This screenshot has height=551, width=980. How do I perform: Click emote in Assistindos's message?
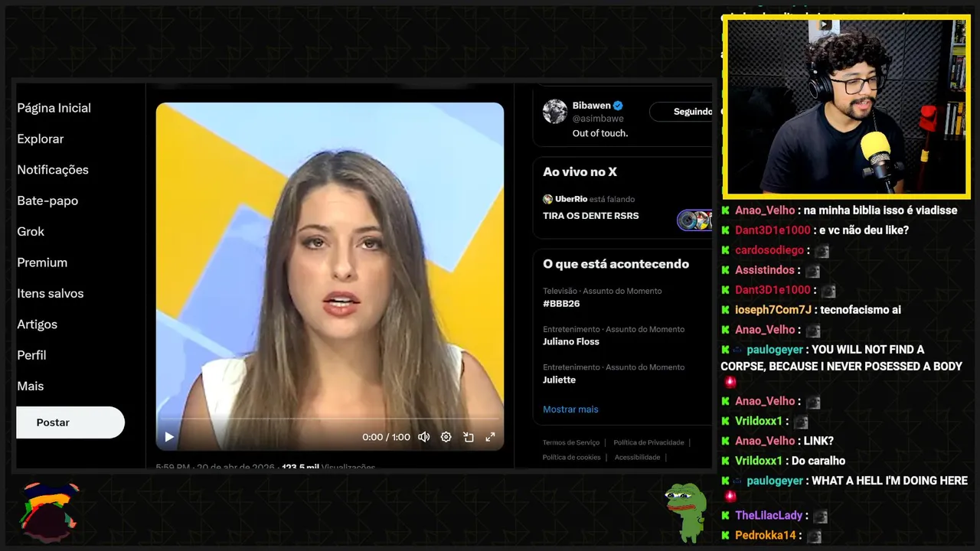point(812,271)
